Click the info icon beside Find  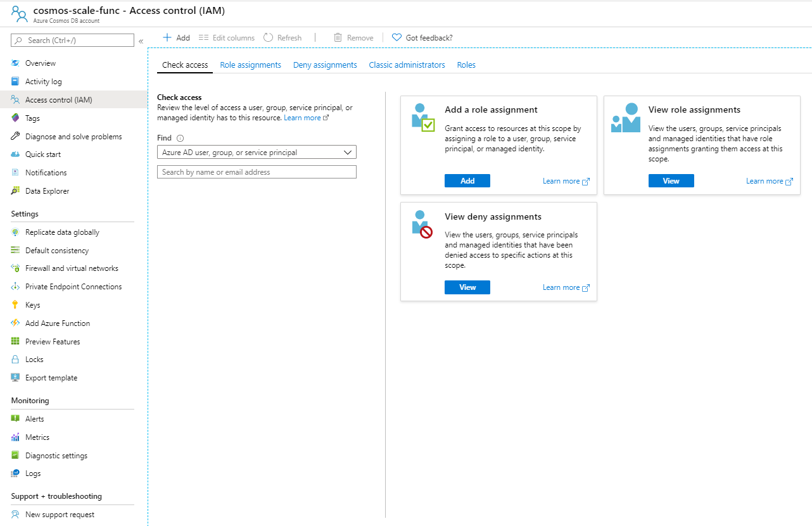180,138
